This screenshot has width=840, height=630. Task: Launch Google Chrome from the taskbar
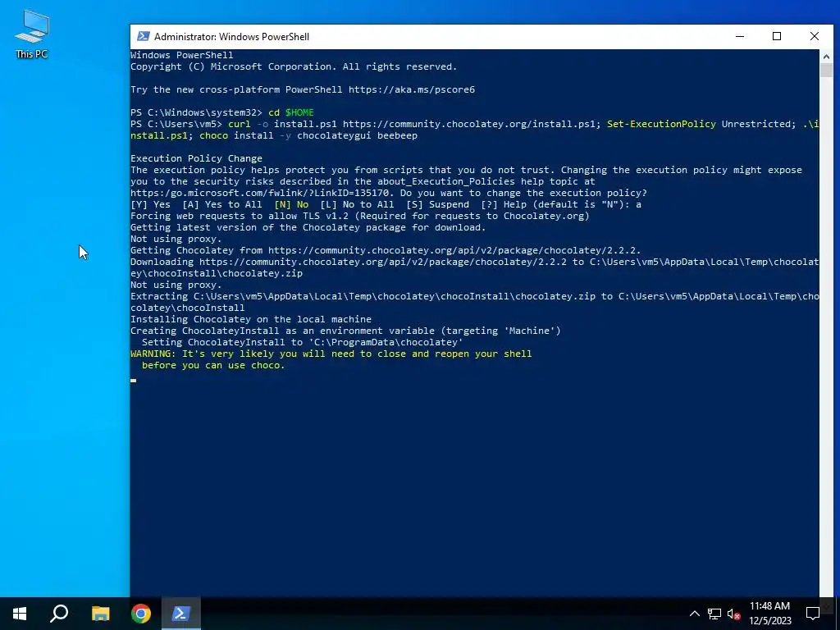point(141,614)
